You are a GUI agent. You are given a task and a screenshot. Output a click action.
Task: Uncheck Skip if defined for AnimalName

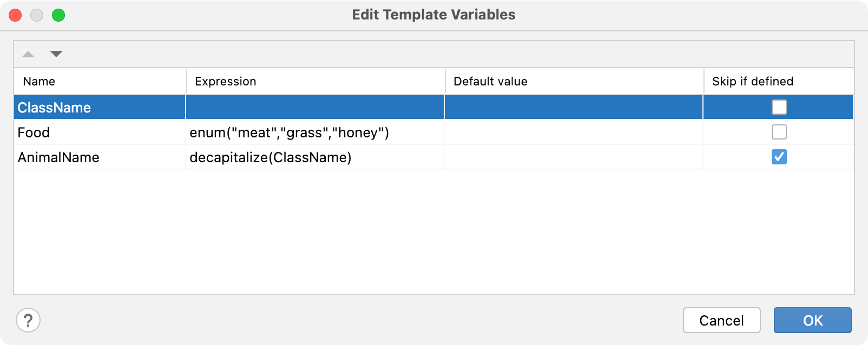click(779, 157)
